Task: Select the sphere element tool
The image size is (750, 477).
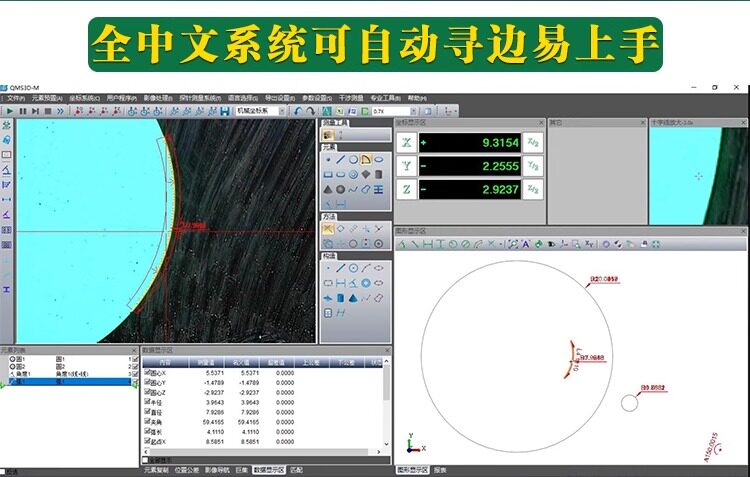Action: (340, 189)
